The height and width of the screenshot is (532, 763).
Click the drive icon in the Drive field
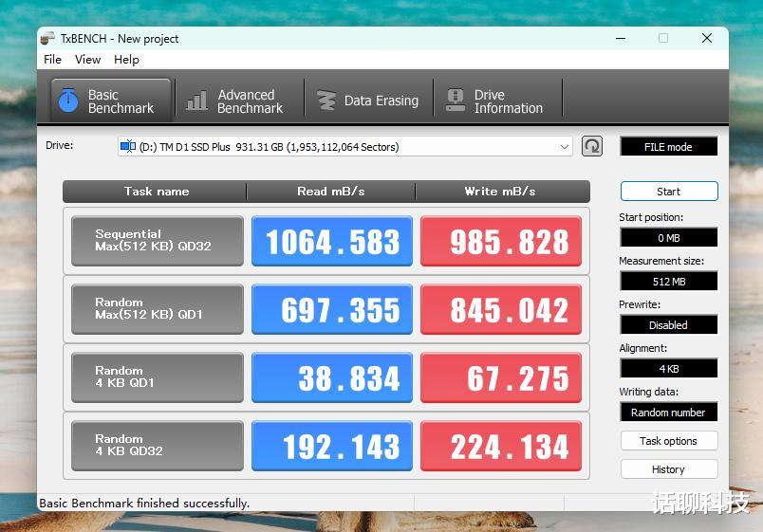click(128, 146)
